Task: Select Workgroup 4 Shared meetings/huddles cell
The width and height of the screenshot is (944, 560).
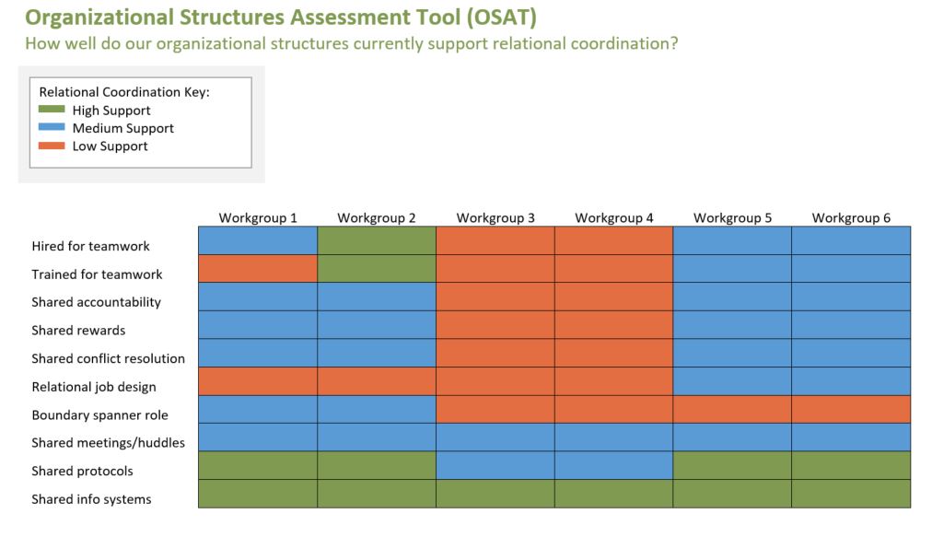Action: point(613,437)
